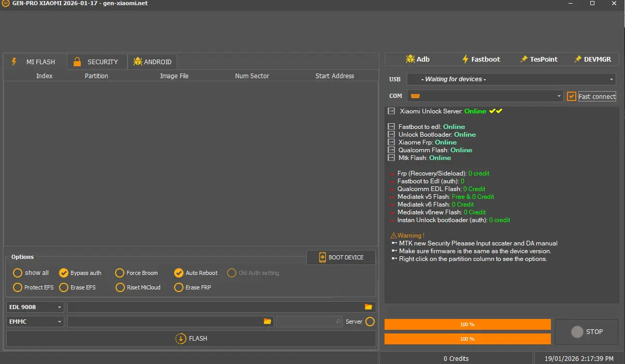This screenshot has width=625, height=364.
Task: Open the DEVMGR pin icon
Action: coord(578,59)
